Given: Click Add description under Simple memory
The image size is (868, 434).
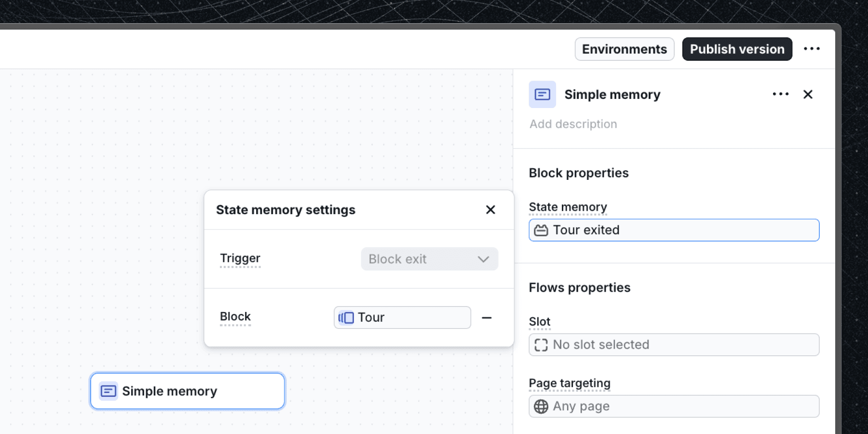Looking at the screenshot, I should click(573, 124).
